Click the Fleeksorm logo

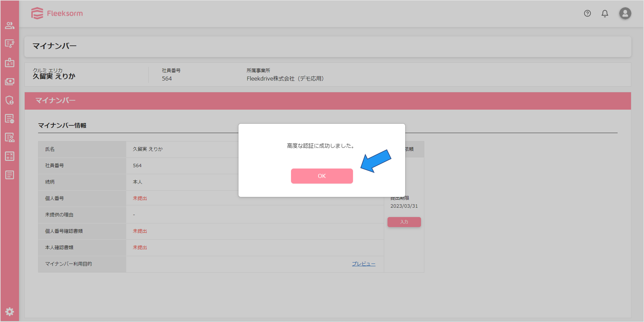click(57, 13)
